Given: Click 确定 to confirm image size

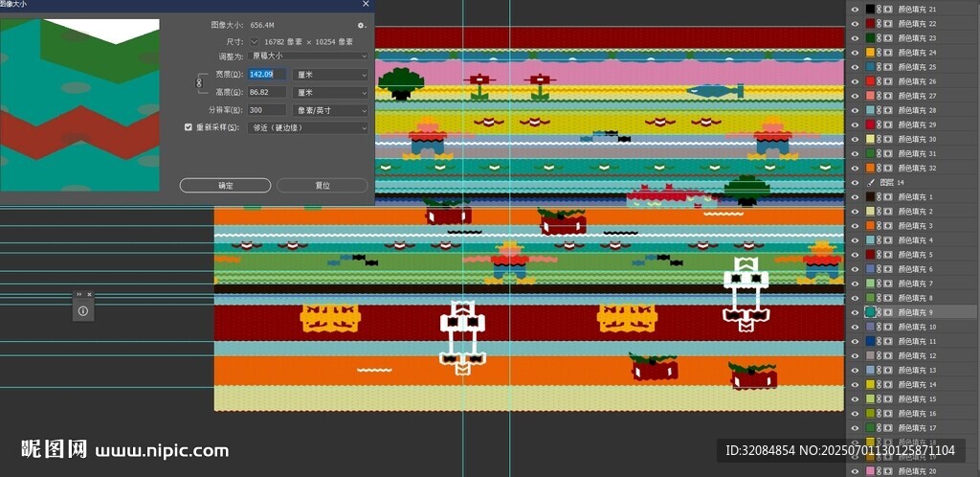Looking at the screenshot, I should (226, 186).
